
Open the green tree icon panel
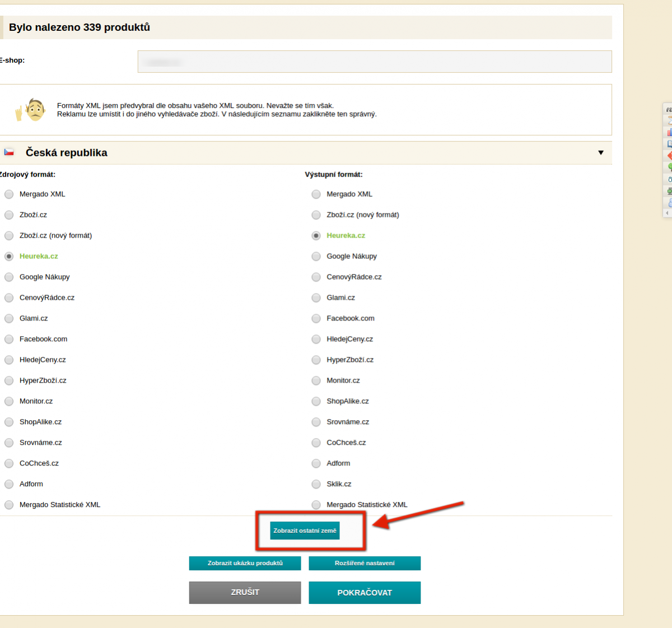point(669,168)
